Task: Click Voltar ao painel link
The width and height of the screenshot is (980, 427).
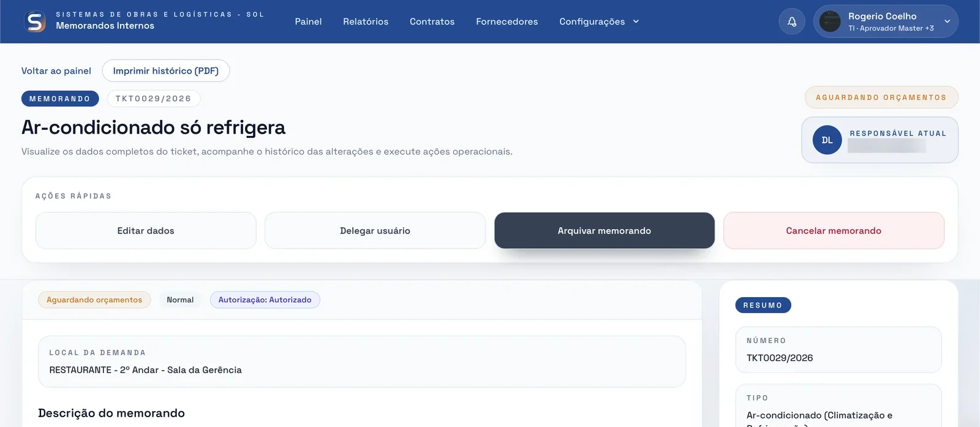Action: (56, 71)
